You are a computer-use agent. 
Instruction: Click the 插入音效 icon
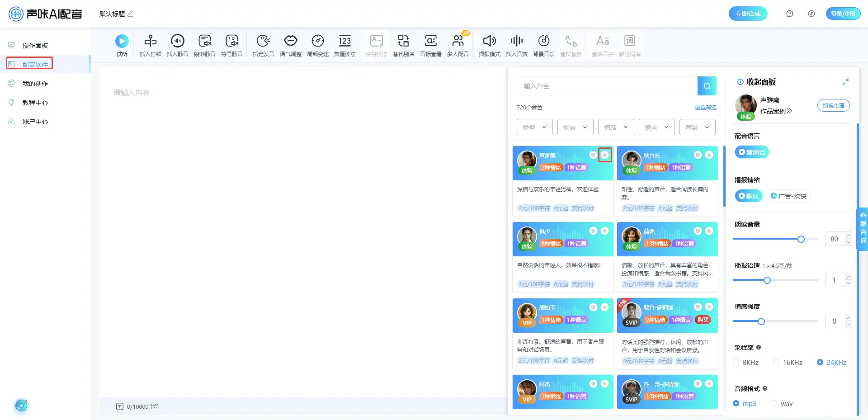516,42
